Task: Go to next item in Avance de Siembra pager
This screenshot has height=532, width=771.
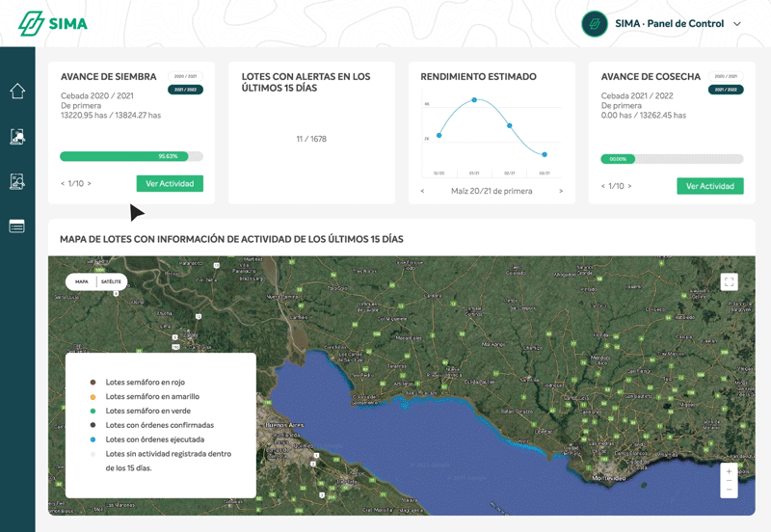Action: 90,183
